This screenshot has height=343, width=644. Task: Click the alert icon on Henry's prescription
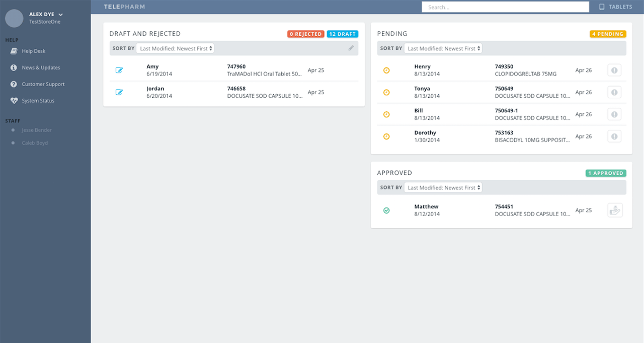point(614,71)
